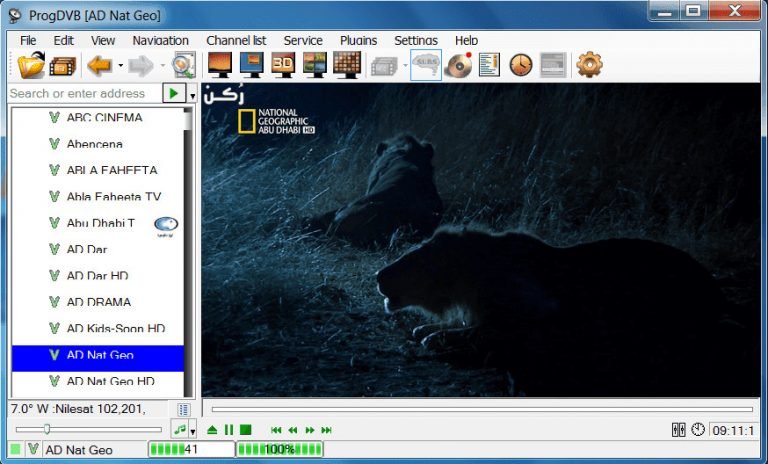Click the 7.0° W Nilesat satellite label
This screenshot has width=768, height=464.
pos(77,409)
